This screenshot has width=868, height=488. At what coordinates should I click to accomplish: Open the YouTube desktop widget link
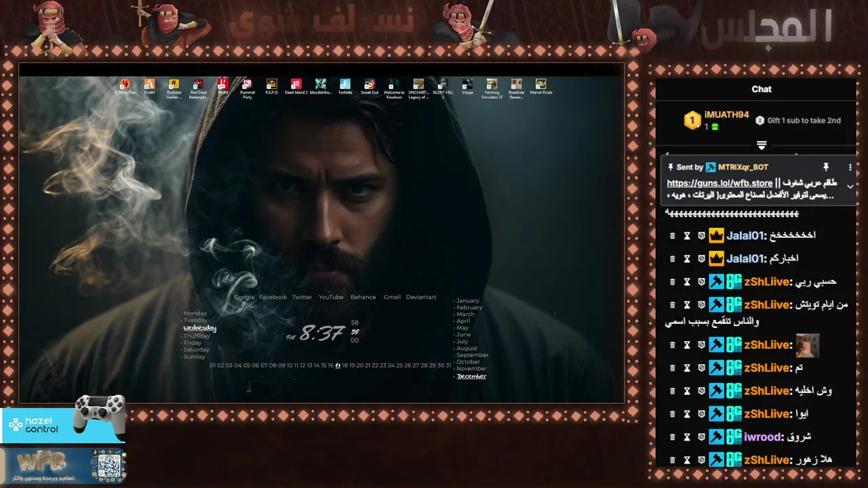point(331,297)
